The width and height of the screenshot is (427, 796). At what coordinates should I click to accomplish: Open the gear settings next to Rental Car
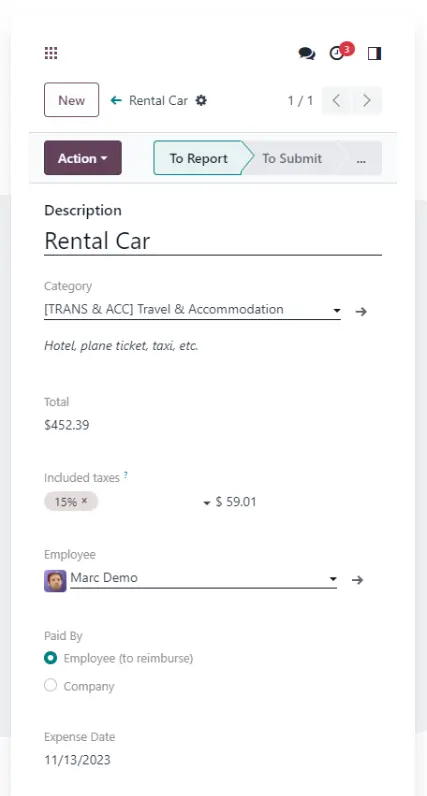point(202,100)
